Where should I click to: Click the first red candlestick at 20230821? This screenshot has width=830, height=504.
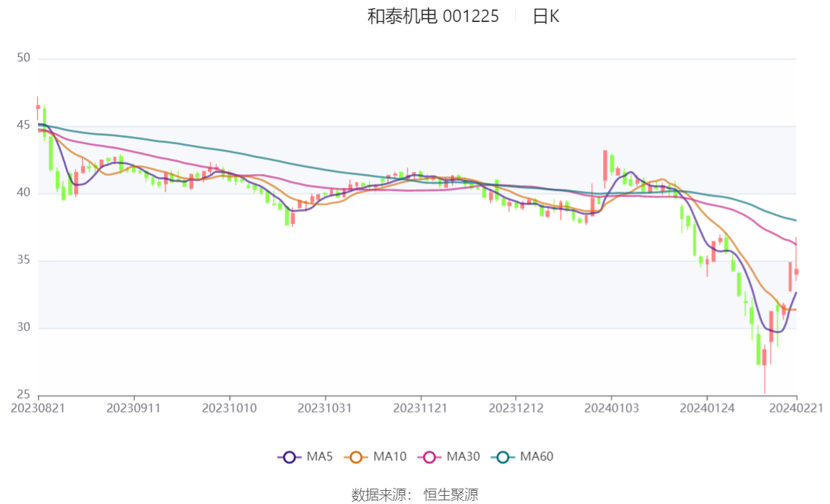tap(37, 107)
